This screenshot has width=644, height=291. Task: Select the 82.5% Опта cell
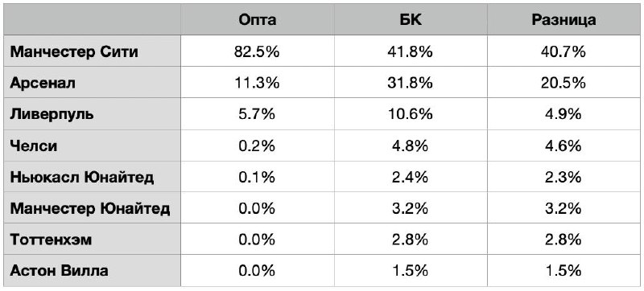[257, 51]
